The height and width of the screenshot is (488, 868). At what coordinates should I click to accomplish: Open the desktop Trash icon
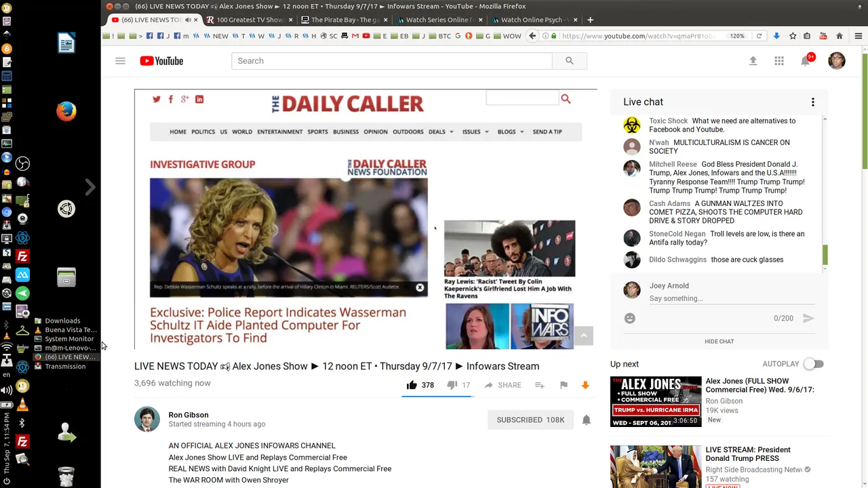pos(66,476)
